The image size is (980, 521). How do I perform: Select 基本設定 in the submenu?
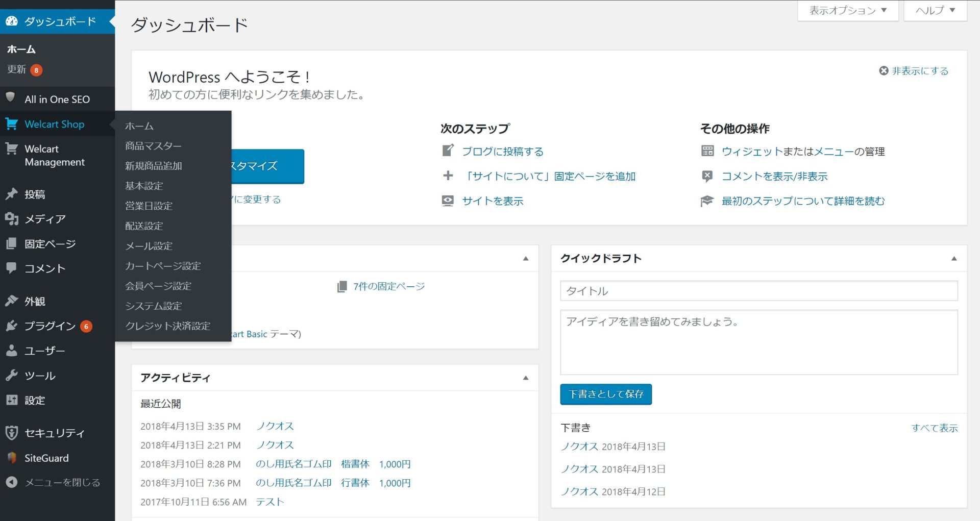click(x=144, y=185)
